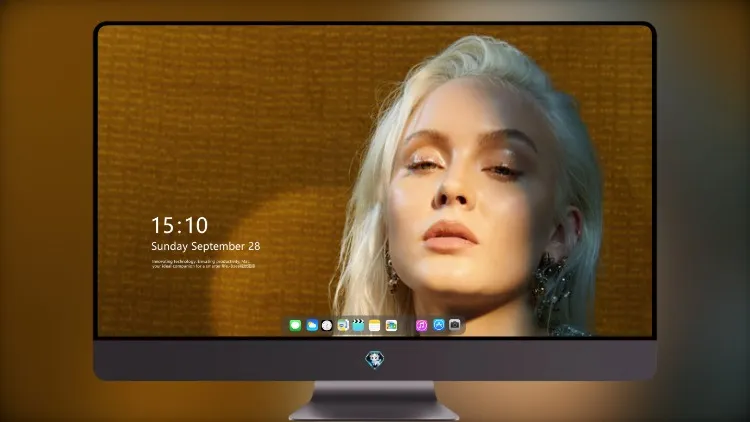750x422 pixels.
Task: Open the photo slideshow app in dock
Action: (391, 325)
